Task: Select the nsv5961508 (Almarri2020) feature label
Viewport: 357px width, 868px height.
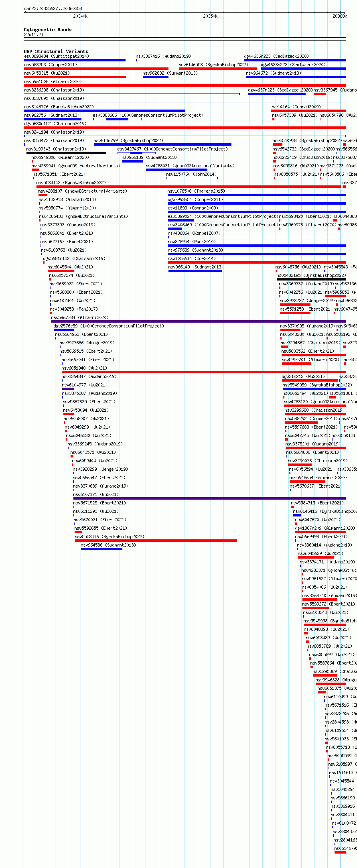Action: pos(53,81)
